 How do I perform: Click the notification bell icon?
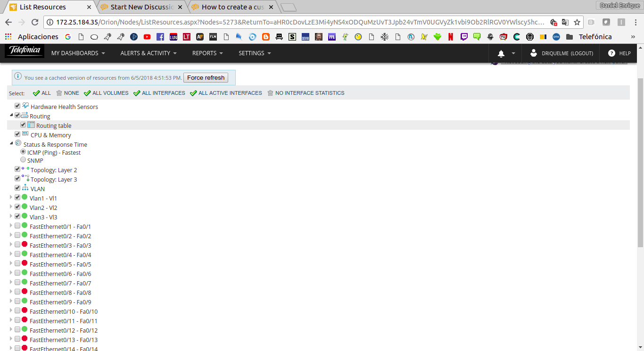point(501,54)
